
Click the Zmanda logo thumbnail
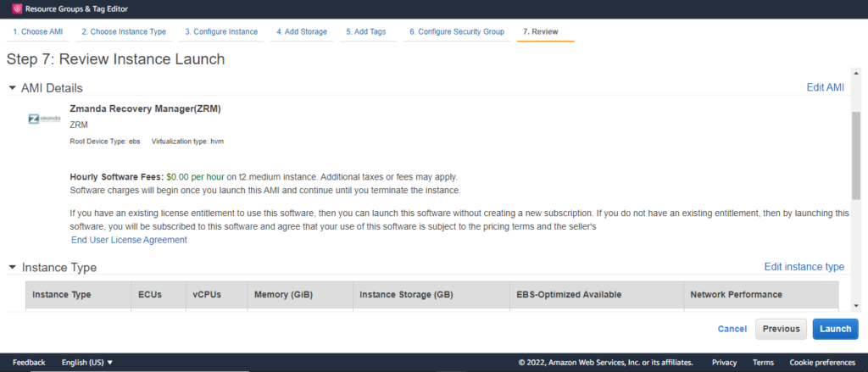pos(44,119)
